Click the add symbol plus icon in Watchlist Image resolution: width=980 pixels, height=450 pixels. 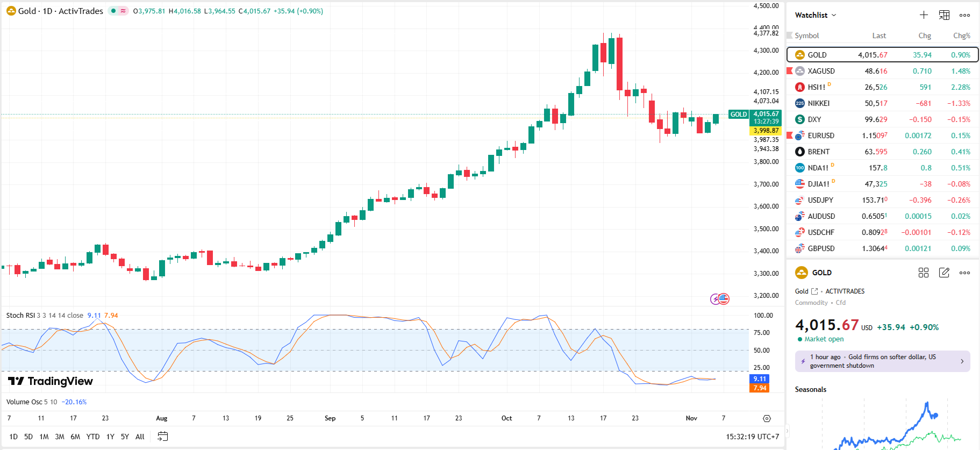pyautogui.click(x=924, y=15)
